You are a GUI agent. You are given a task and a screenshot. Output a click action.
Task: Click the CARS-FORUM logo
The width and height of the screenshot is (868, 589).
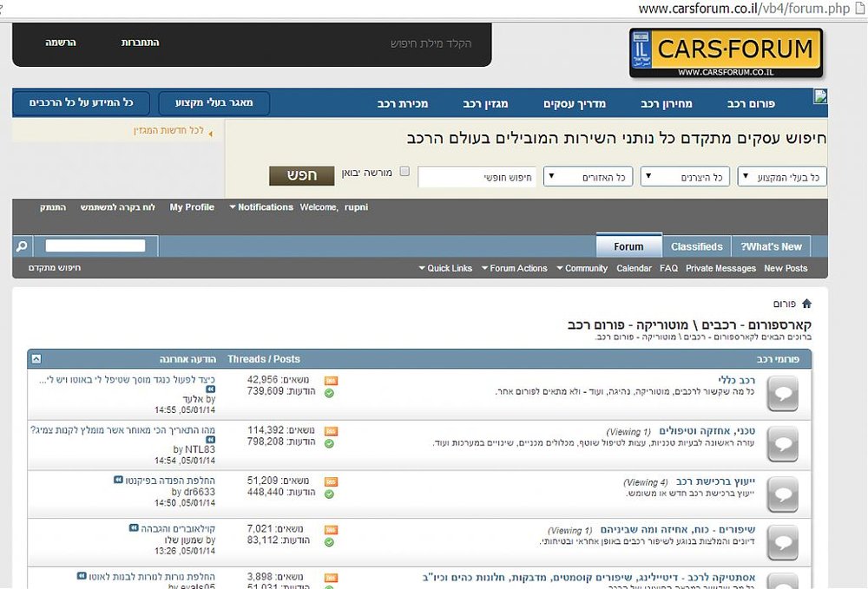(x=726, y=53)
